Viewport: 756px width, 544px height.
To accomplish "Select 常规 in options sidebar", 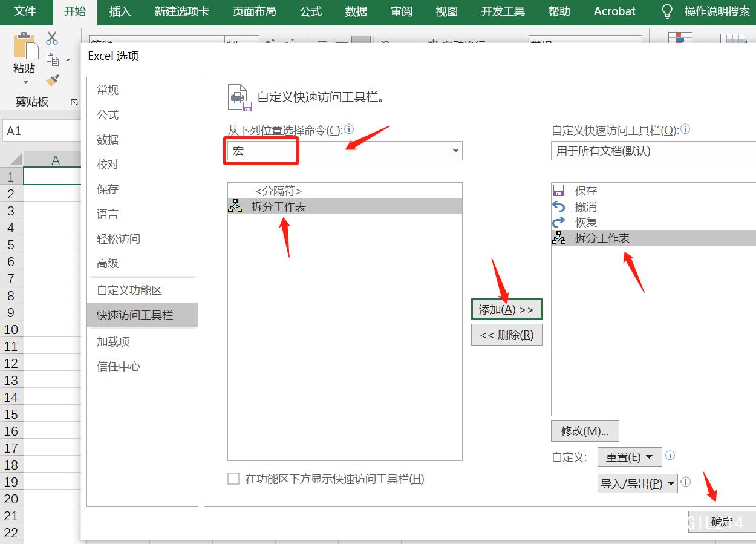I will tap(142, 90).
